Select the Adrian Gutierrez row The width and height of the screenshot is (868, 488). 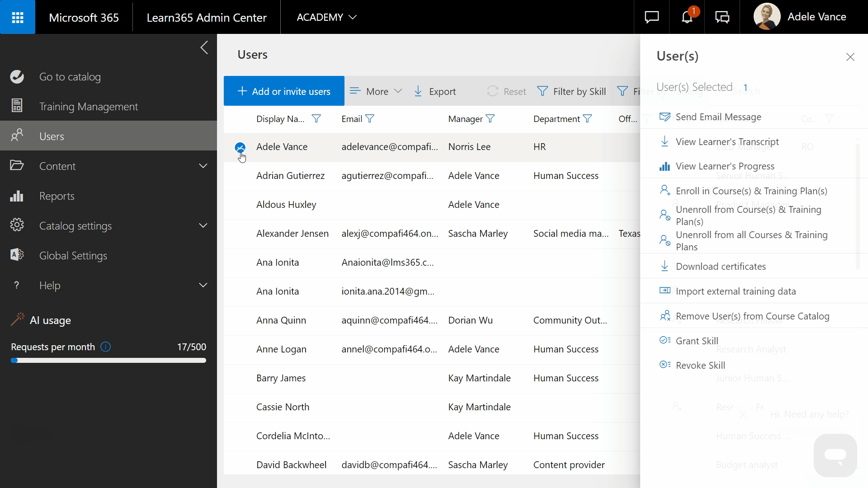432,176
